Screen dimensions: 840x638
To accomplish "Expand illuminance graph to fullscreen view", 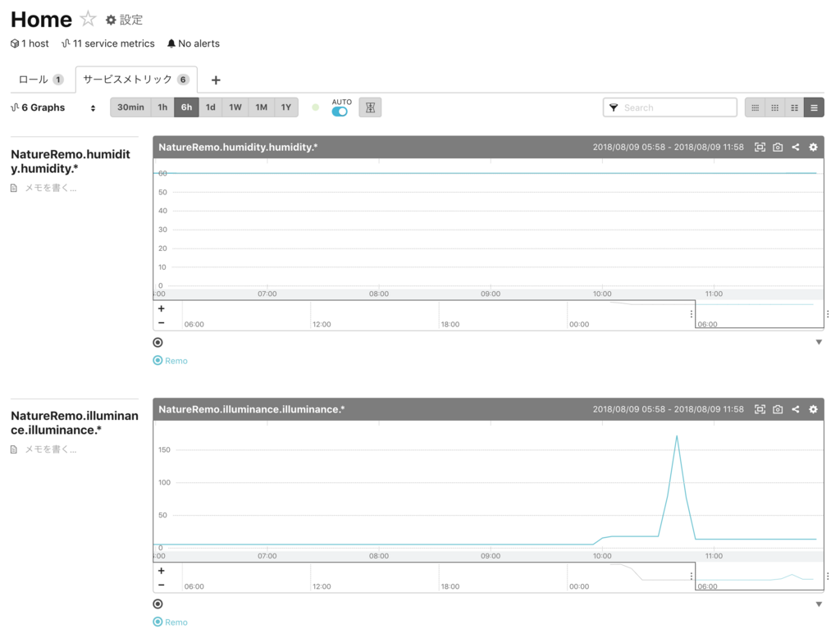I will pyautogui.click(x=760, y=409).
